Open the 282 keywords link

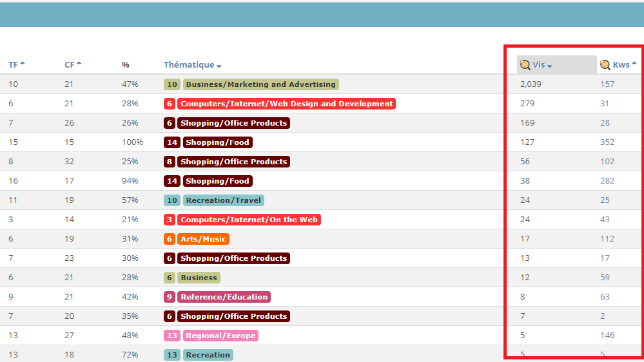click(x=607, y=180)
